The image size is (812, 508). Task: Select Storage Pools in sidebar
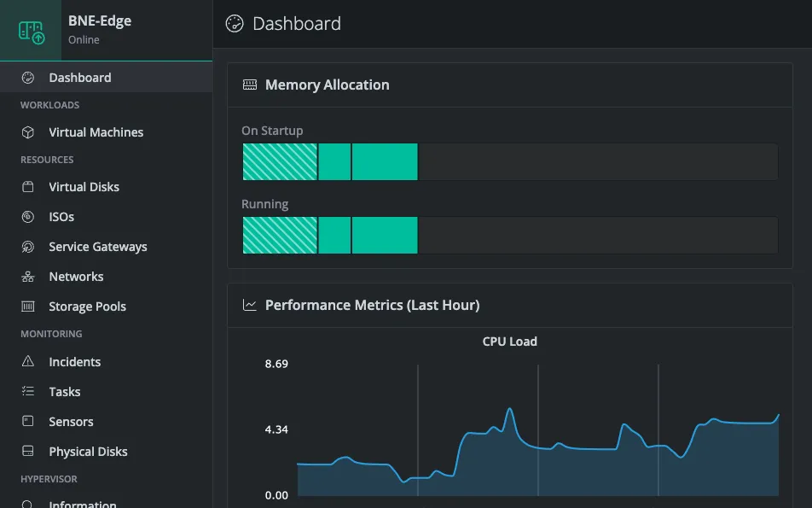pyautogui.click(x=106, y=307)
